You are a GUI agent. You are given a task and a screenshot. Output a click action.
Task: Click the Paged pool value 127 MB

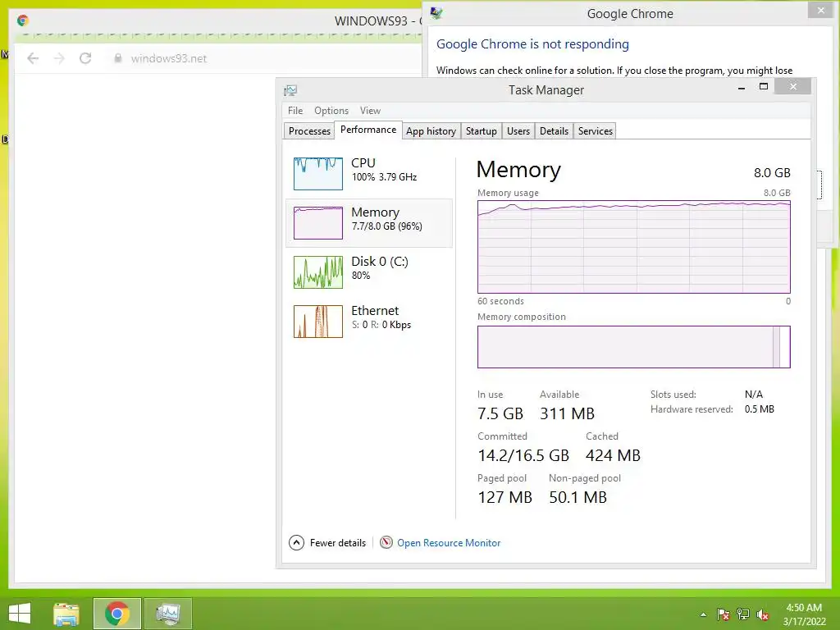click(504, 497)
